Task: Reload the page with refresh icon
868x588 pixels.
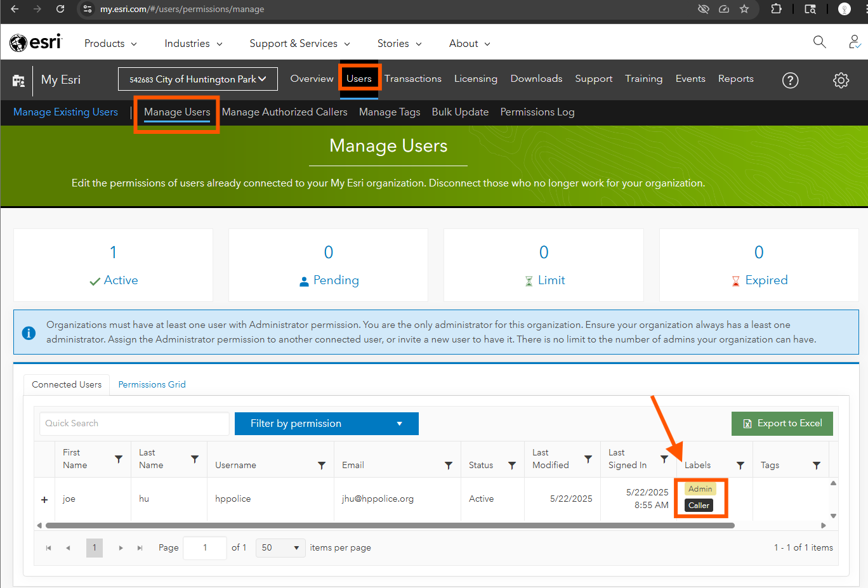Action: coord(60,9)
